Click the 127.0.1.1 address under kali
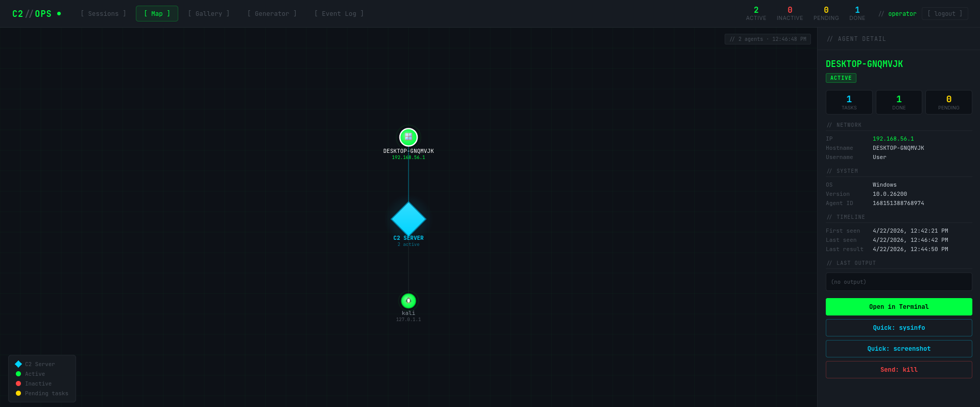The width and height of the screenshot is (980, 407). [409, 320]
